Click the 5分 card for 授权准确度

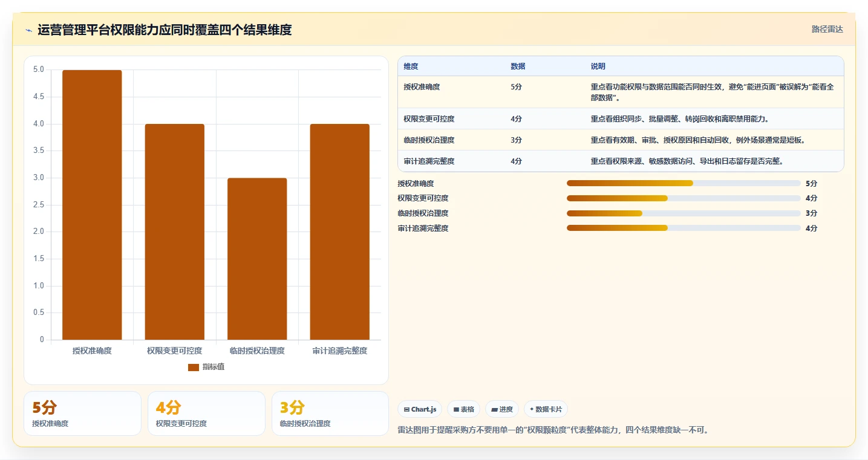tap(82, 413)
